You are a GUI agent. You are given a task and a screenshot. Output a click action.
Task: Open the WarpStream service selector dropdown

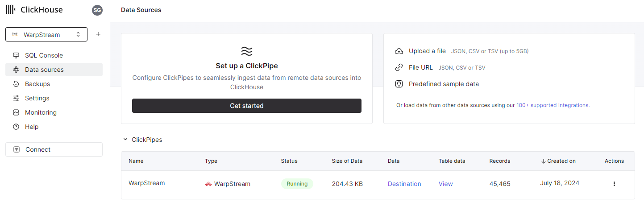tap(46, 34)
